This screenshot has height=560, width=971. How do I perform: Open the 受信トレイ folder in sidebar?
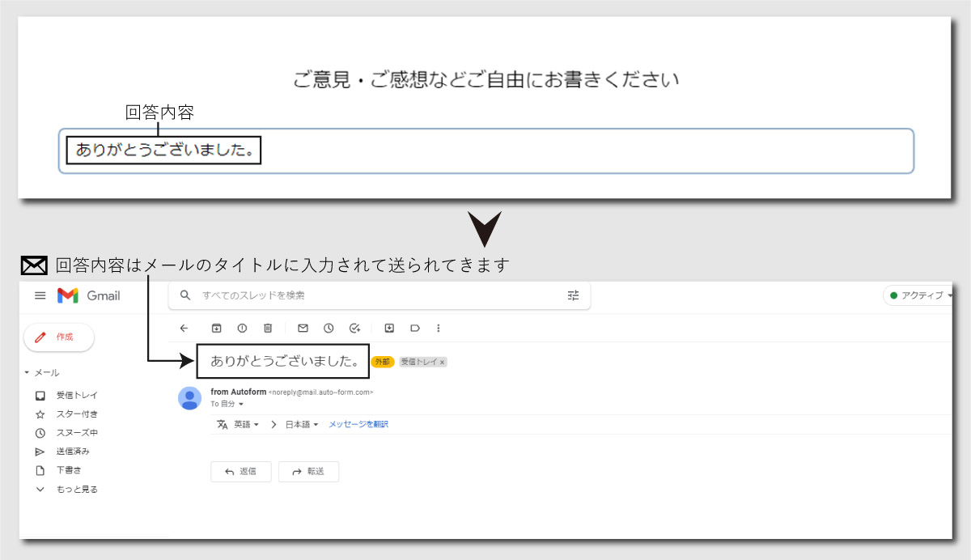[76, 396]
